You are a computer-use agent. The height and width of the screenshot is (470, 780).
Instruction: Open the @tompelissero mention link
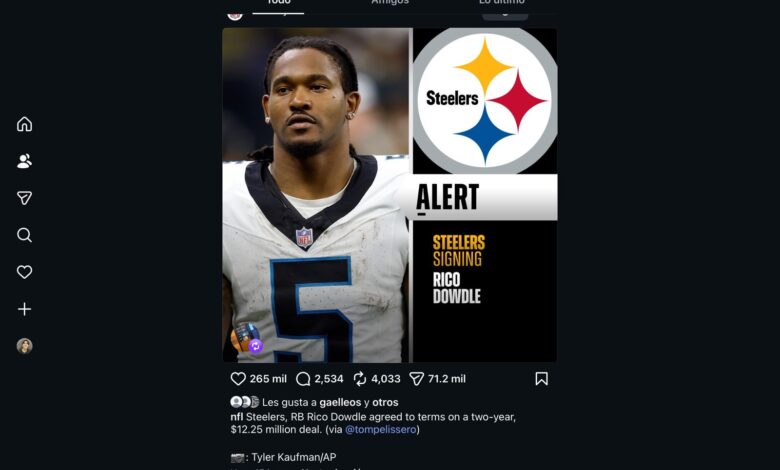click(x=381, y=429)
